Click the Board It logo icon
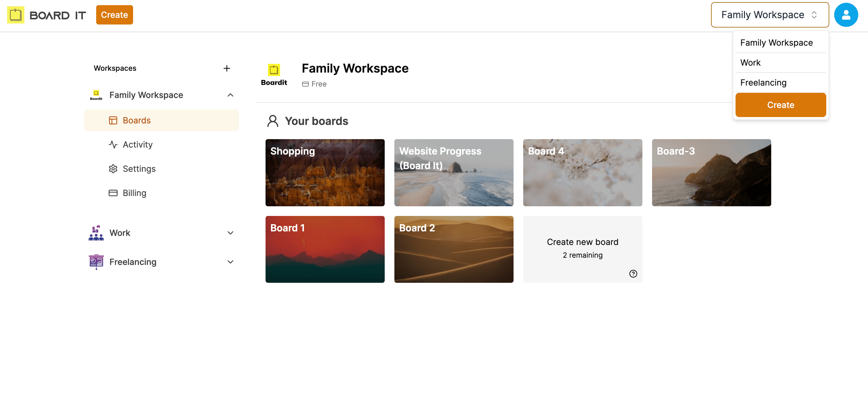This screenshot has width=868, height=395. [x=15, y=15]
